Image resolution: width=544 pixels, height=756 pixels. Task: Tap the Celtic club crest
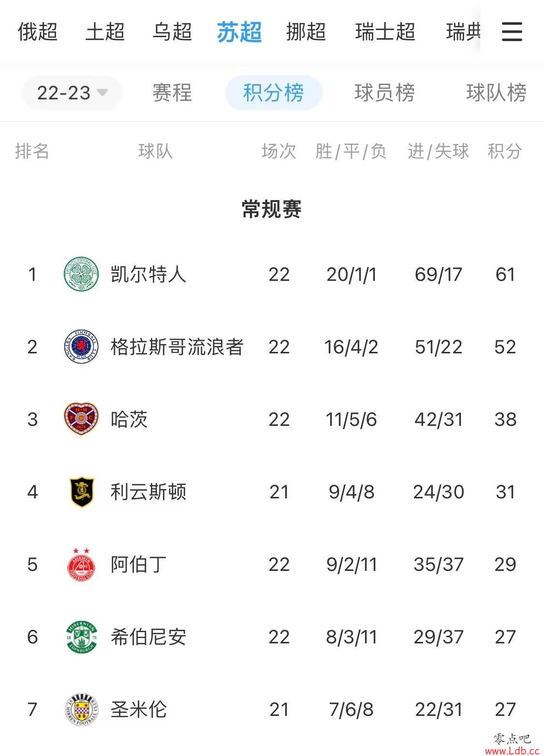(82, 274)
